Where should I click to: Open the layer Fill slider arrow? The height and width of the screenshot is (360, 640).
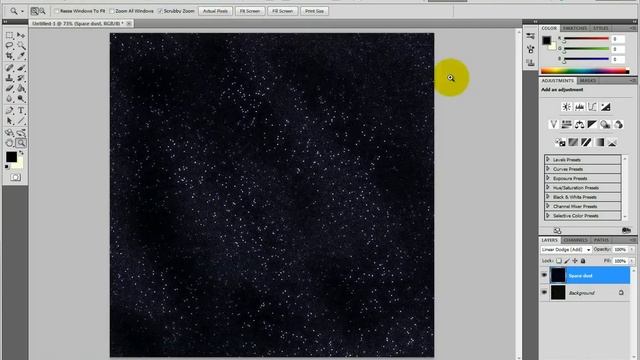tap(631, 260)
